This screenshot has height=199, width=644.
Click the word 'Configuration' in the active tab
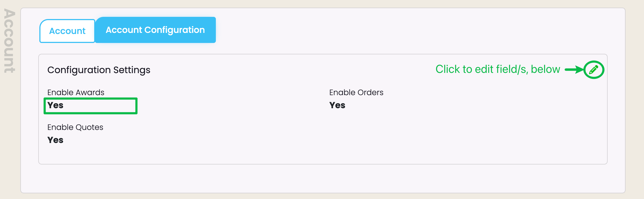[x=174, y=30]
